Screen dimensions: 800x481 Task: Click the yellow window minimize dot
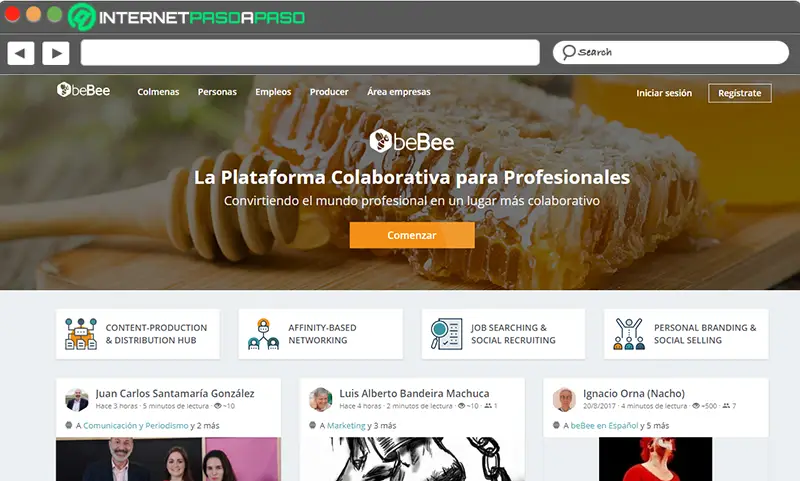pos(34,14)
